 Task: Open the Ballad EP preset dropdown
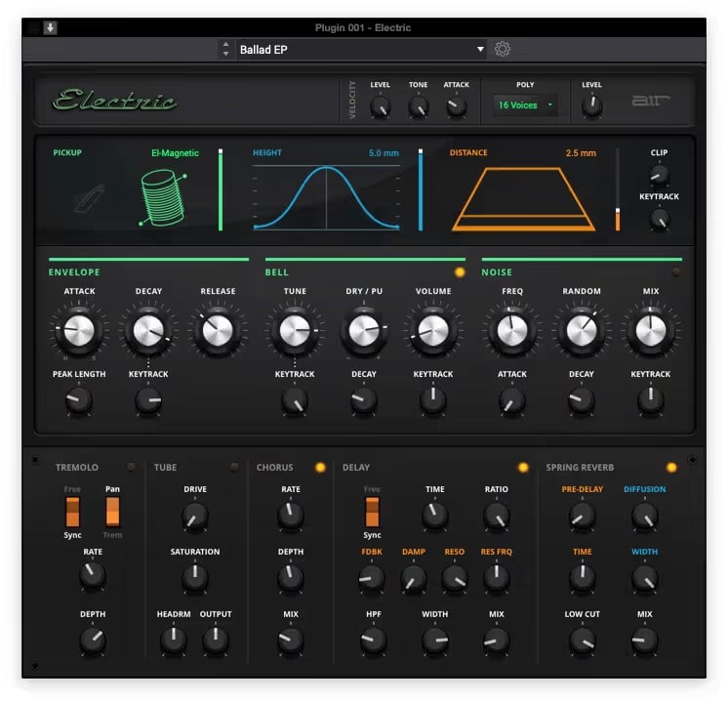point(361,49)
